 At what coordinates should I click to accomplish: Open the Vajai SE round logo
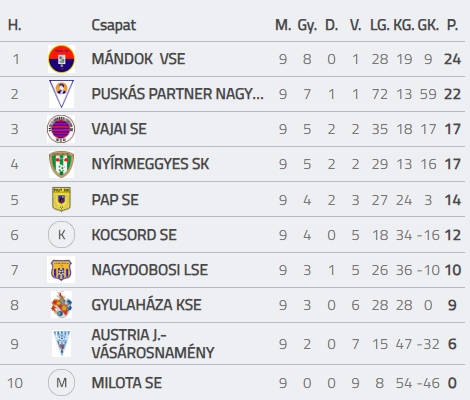(61, 129)
